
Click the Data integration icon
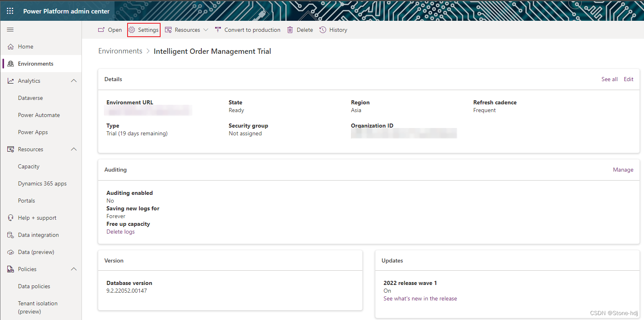11,235
